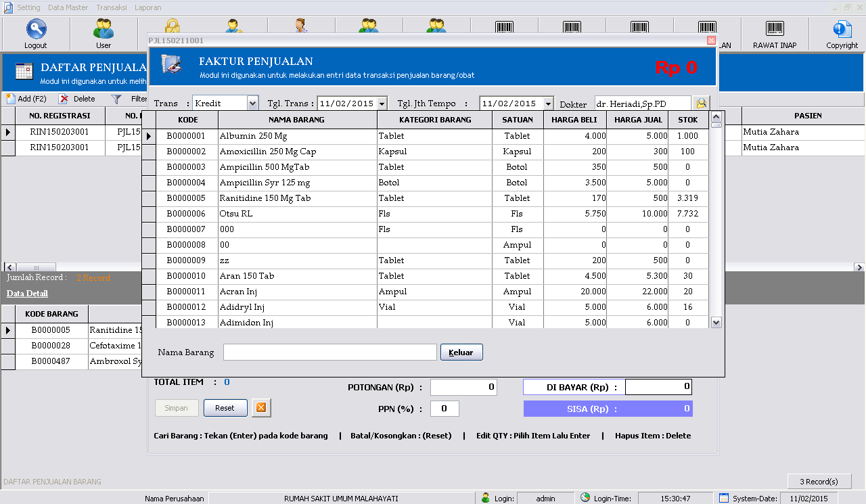Click the application icon in title bar
The image size is (866, 504).
pos(7,7)
